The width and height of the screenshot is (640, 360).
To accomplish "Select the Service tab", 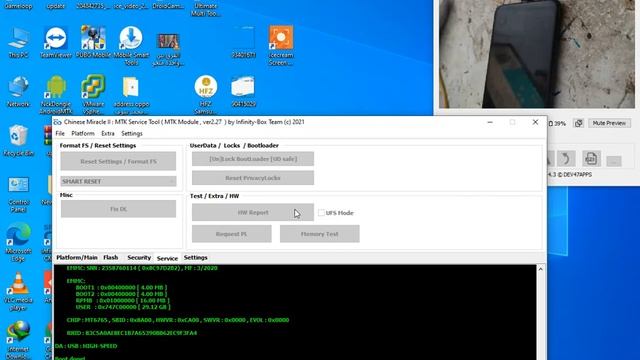I will click(167, 258).
